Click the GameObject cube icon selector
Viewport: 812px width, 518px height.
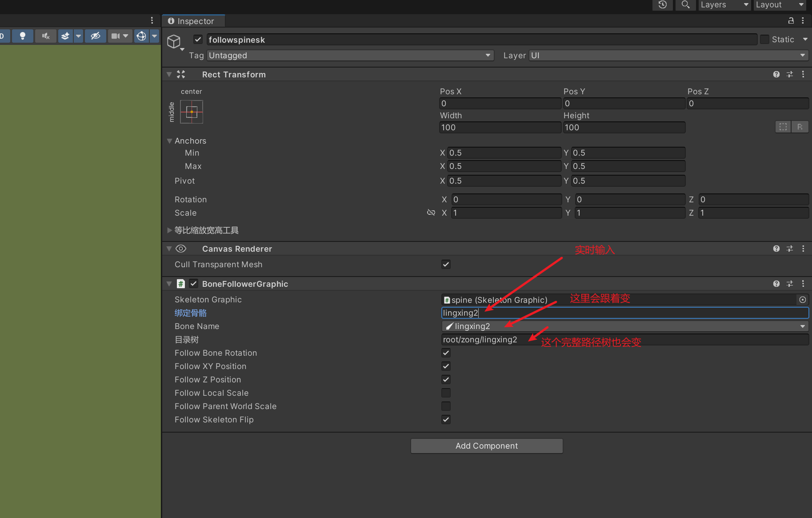tap(174, 42)
